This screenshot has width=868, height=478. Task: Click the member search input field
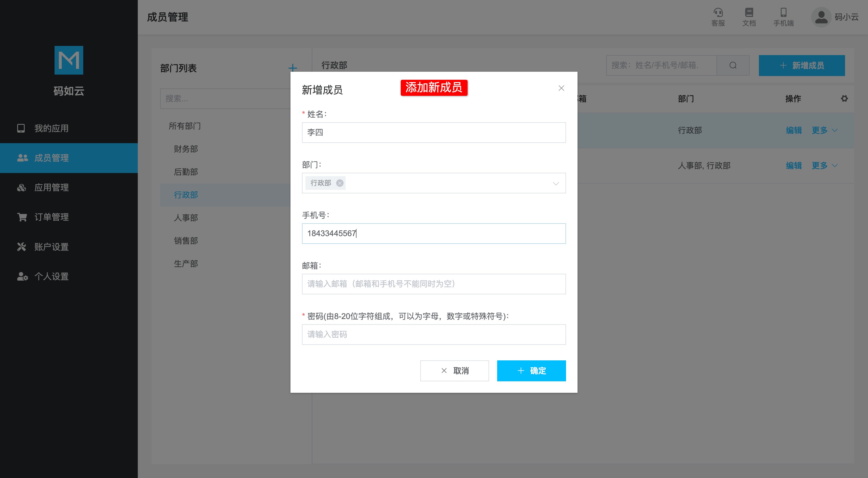661,65
